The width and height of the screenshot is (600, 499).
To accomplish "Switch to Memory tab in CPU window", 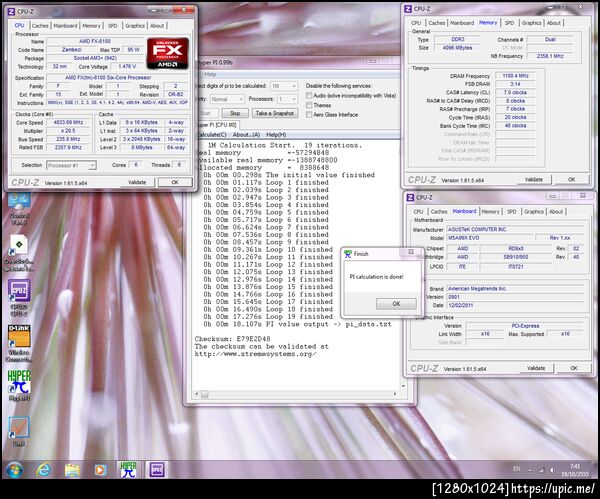I will (91, 26).
